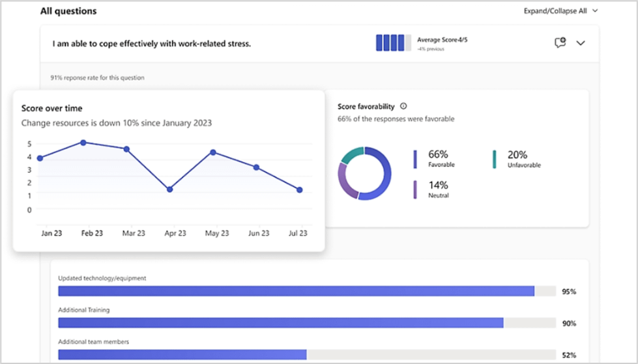Viewport: 638px width, 364px height.
Task: Click the info icon beside Score favorability
Action: click(x=403, y=106)
